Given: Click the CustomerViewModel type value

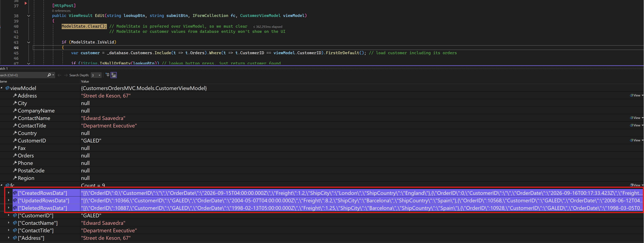Looking at the screenshot, I should [144, 88].
